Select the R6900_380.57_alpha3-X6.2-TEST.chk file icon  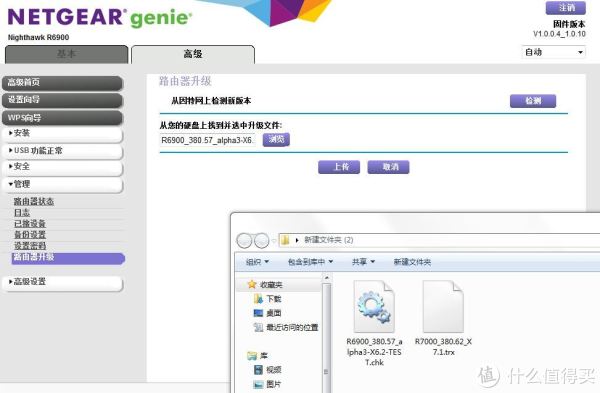(x=374, y=306)
